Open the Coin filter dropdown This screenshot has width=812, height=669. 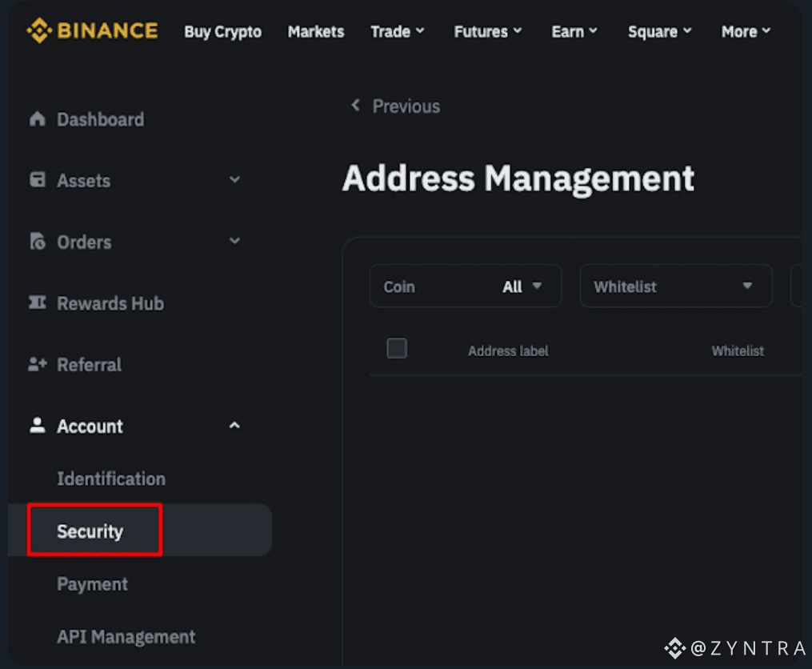pyautogui.click(x=465, y=286)
